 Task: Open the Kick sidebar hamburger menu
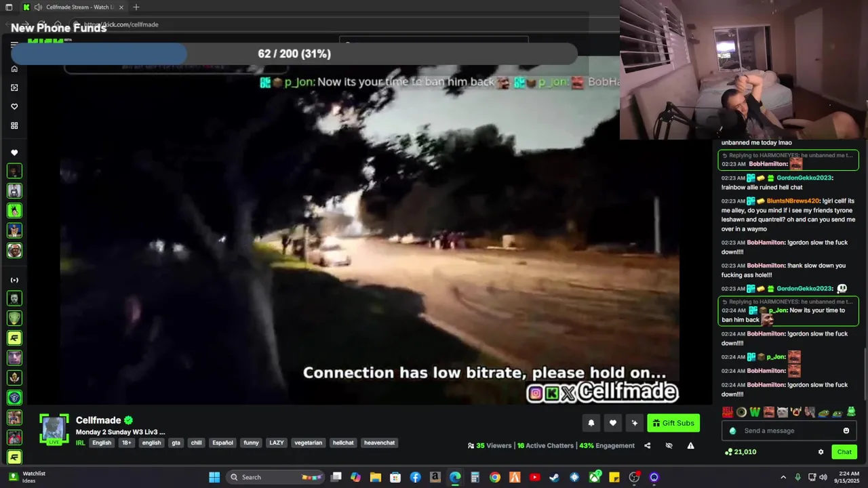[x=14, y=45]
